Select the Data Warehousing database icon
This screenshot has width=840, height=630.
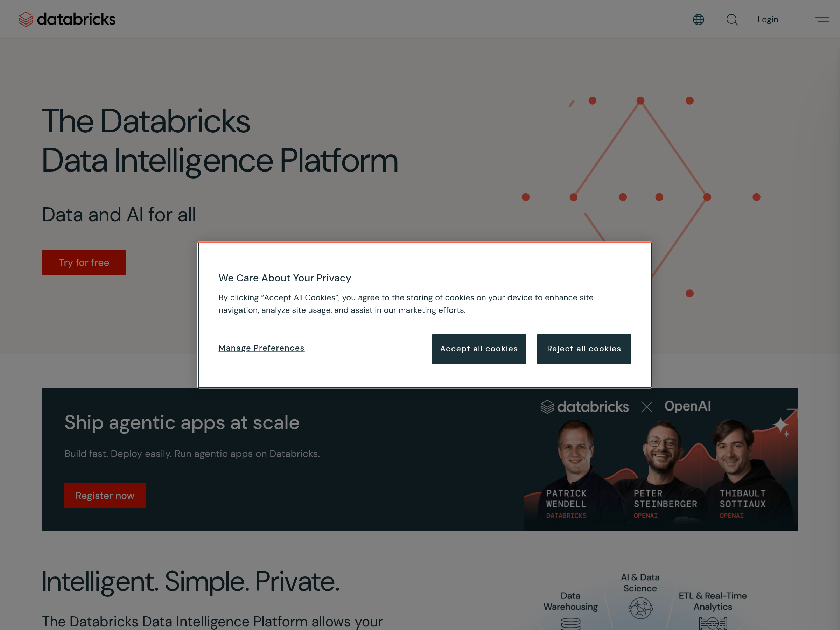(x=570, y=624)
